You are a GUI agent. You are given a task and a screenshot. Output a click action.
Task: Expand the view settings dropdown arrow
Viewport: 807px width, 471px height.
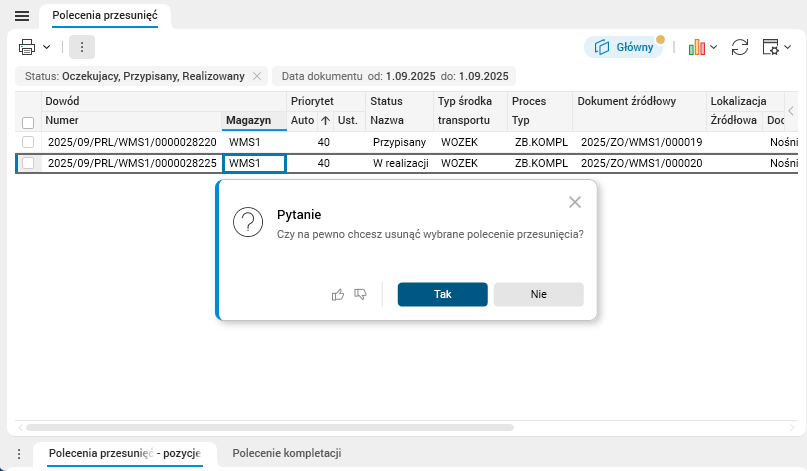pyautogui.click(x=787, y=47)
